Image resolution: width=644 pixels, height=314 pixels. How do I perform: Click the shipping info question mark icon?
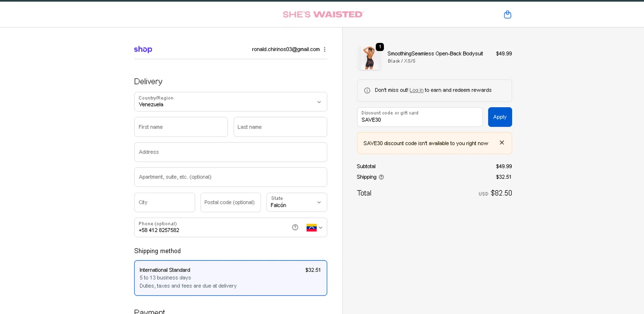tap(381, 177)
